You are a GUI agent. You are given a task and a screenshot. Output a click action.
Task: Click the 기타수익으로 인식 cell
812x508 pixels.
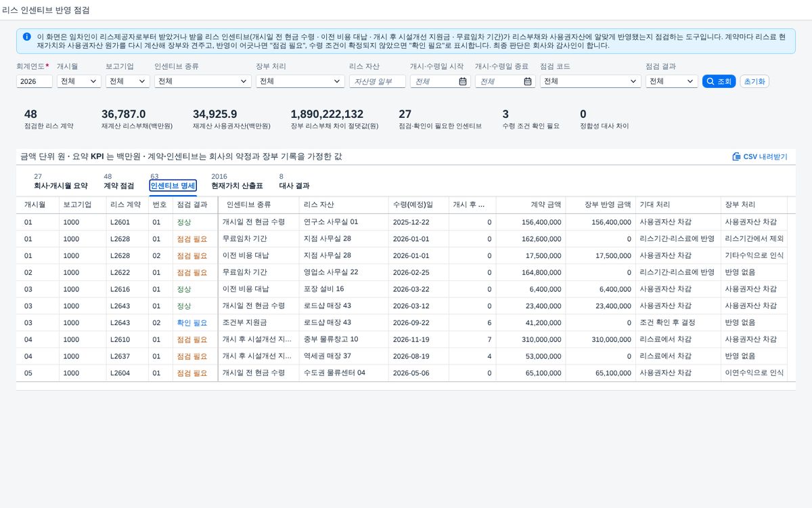click(754, 255)
